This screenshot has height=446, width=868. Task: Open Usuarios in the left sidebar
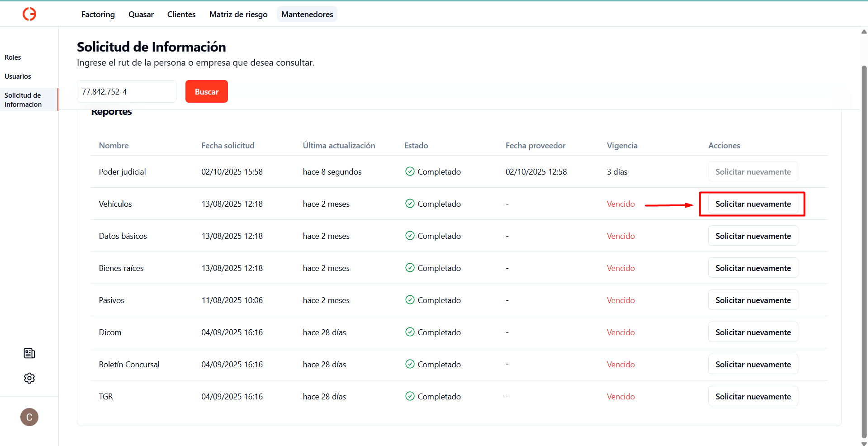[18, 76]
